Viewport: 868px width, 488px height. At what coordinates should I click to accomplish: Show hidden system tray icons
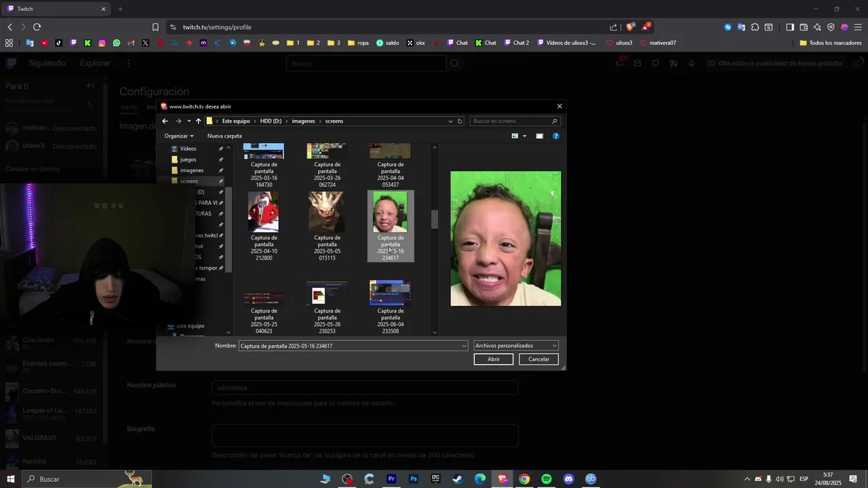(747, 479)
